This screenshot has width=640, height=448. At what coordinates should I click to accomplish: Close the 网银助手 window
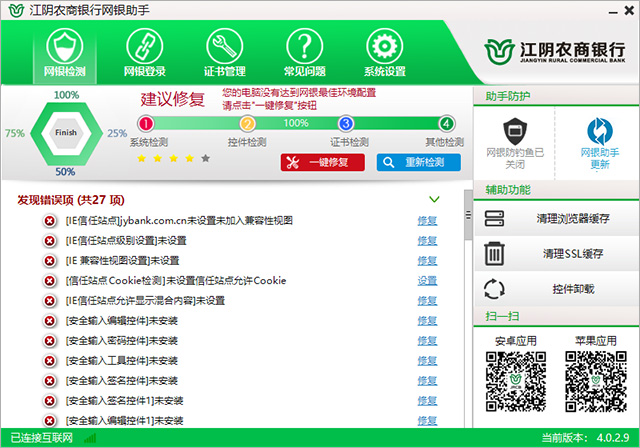[629, 11]
